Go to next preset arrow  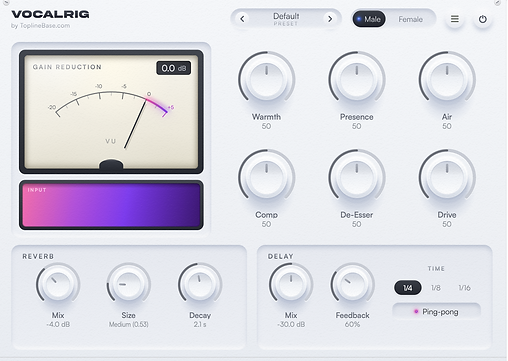pos(330,19)
